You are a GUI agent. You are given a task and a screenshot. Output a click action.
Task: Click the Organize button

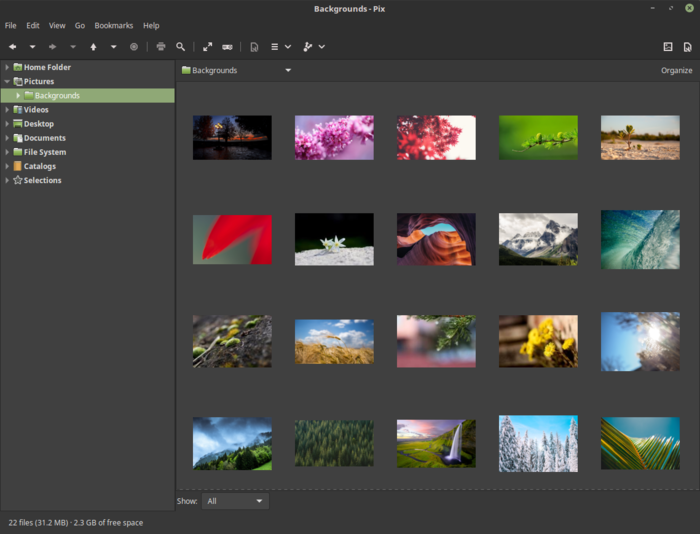pyautogui.click(x=676, y=71)
